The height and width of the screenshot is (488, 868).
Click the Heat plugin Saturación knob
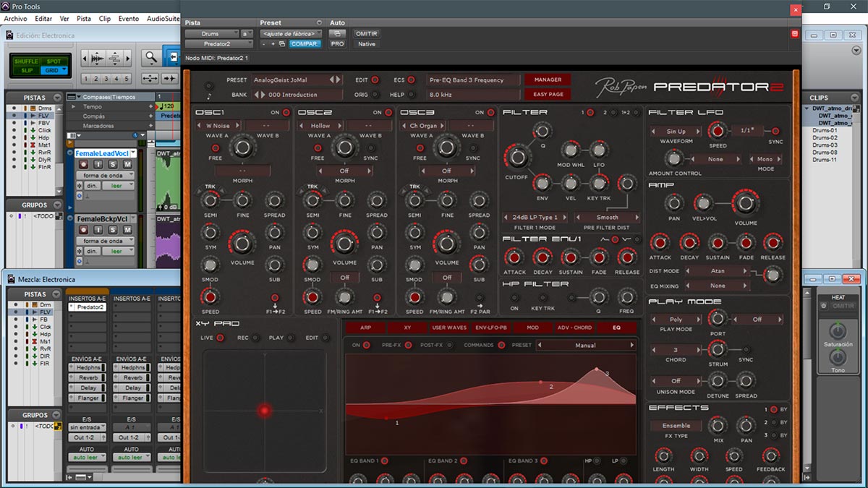[x=838, y=331]
